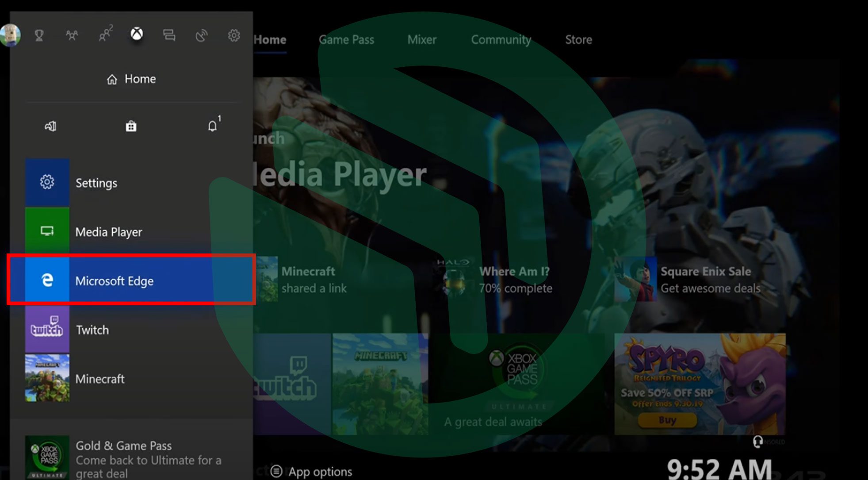Viewport: 868px width, 480px height.
Task: Open the Where Am I? achievement item
Action: click(x=495, y=280)
